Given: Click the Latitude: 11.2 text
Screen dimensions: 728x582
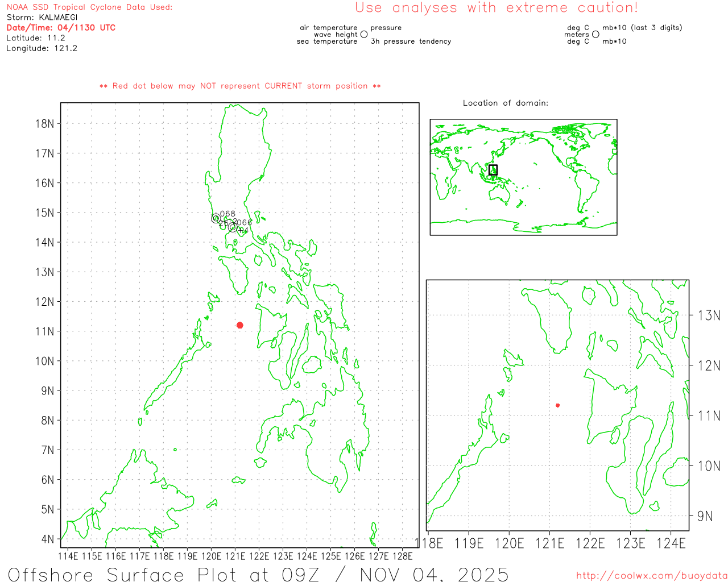Looking at the screenshot, I should point(36,38).
